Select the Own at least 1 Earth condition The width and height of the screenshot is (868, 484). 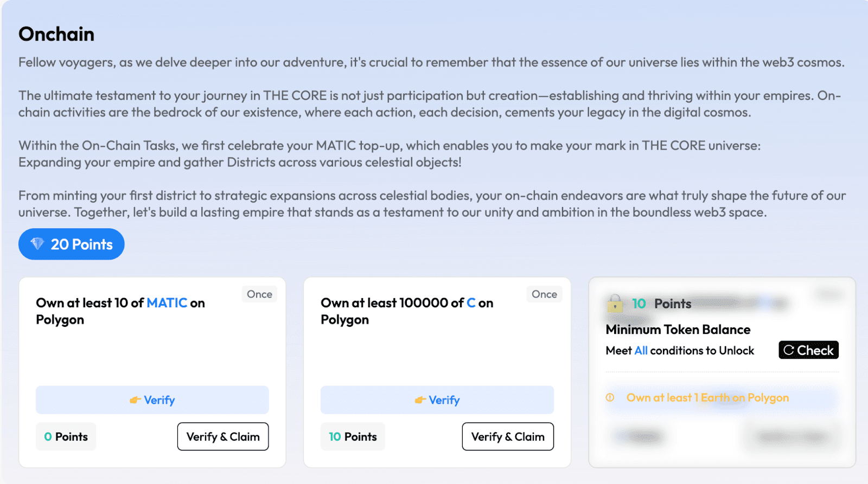pyautogui.click(x=707, y=397)
